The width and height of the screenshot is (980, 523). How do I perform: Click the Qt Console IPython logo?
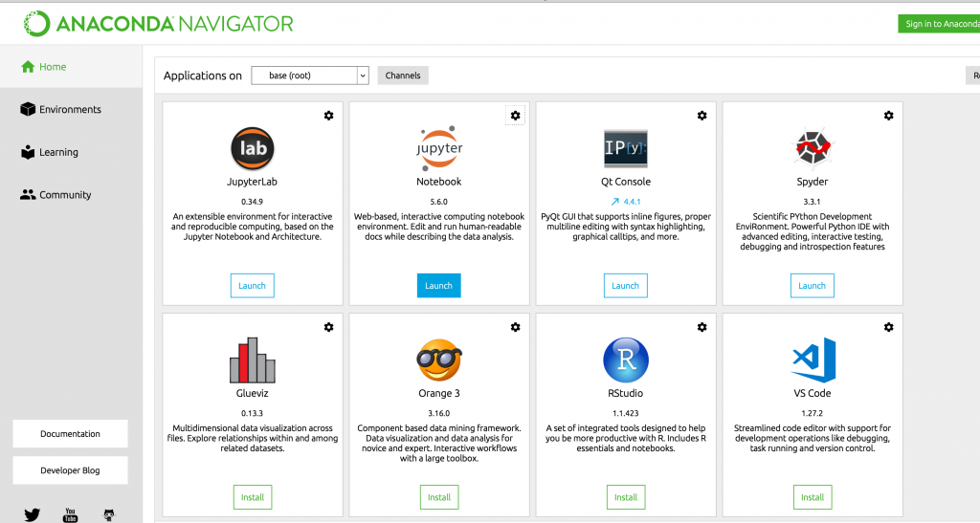coord(626,148)
